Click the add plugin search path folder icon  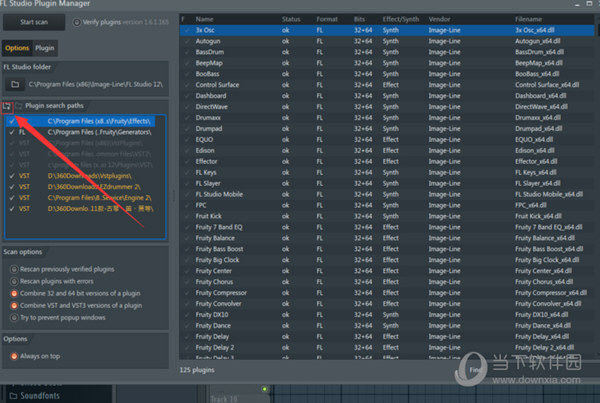7,106
